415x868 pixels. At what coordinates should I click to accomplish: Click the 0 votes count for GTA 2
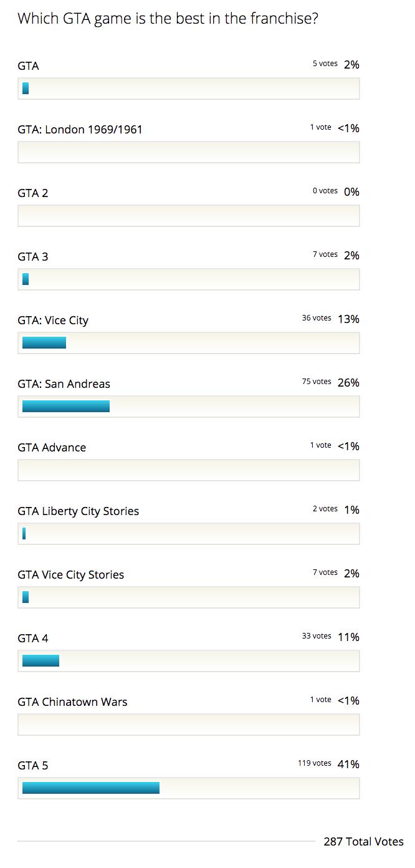pos(325,191)
